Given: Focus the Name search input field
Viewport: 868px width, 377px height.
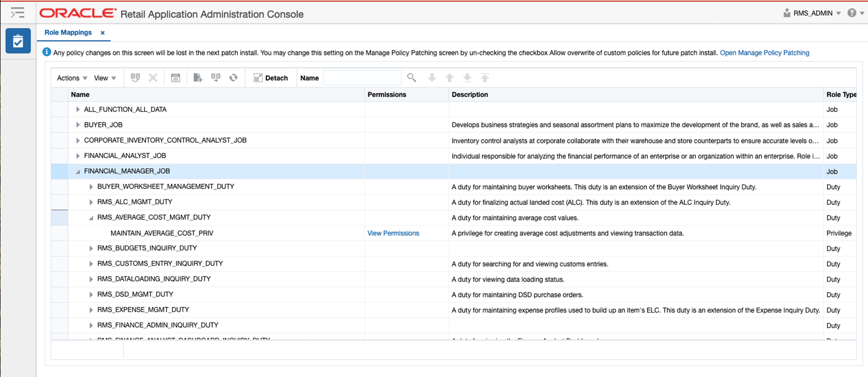Looking at the screenshot, I should (362, 78).
